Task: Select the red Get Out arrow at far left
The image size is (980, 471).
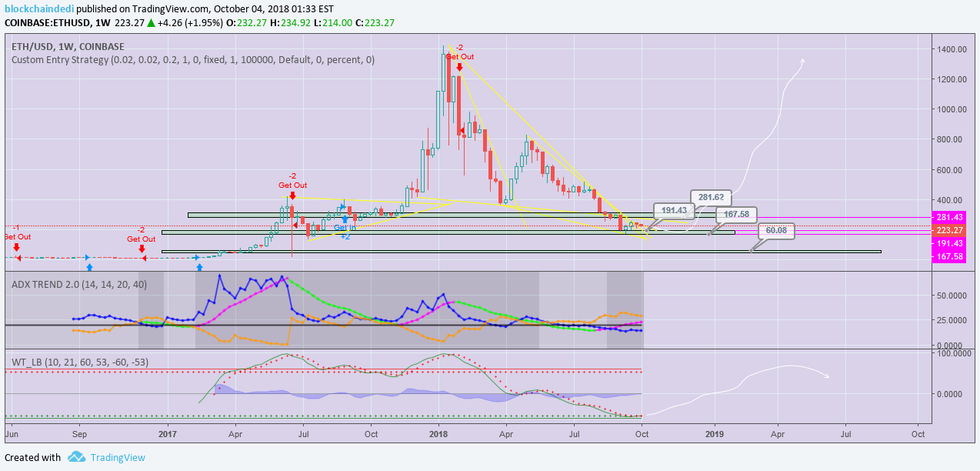Action: (15, 248)
